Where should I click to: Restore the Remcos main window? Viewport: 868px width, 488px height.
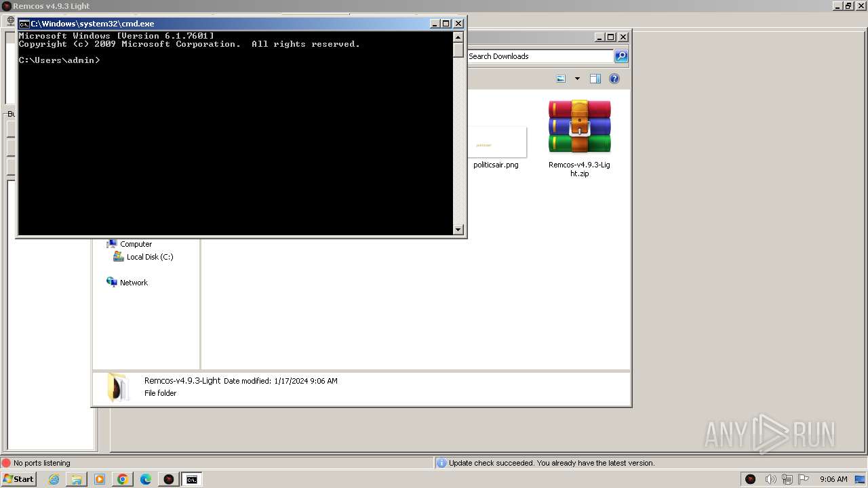pyautogui.click(x=848, y=6)
